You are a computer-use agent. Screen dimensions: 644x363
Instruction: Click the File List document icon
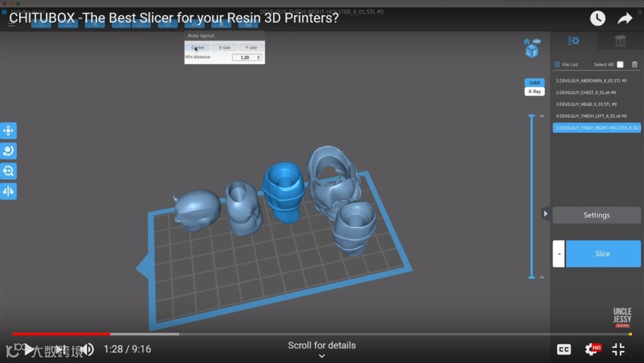557,64
